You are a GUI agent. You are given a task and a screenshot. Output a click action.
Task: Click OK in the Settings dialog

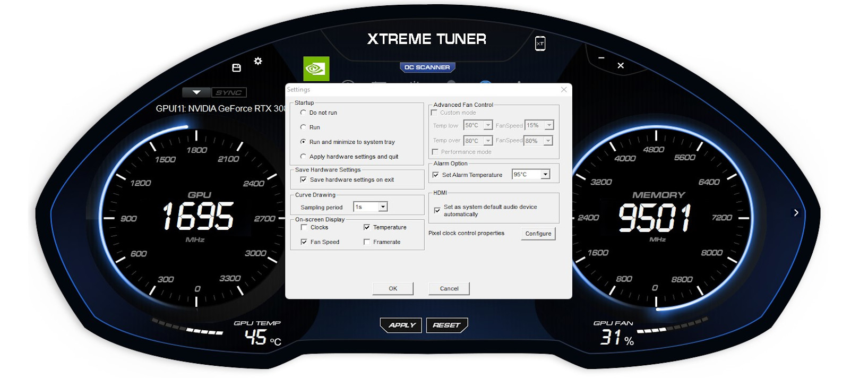(x=393, y=289)
